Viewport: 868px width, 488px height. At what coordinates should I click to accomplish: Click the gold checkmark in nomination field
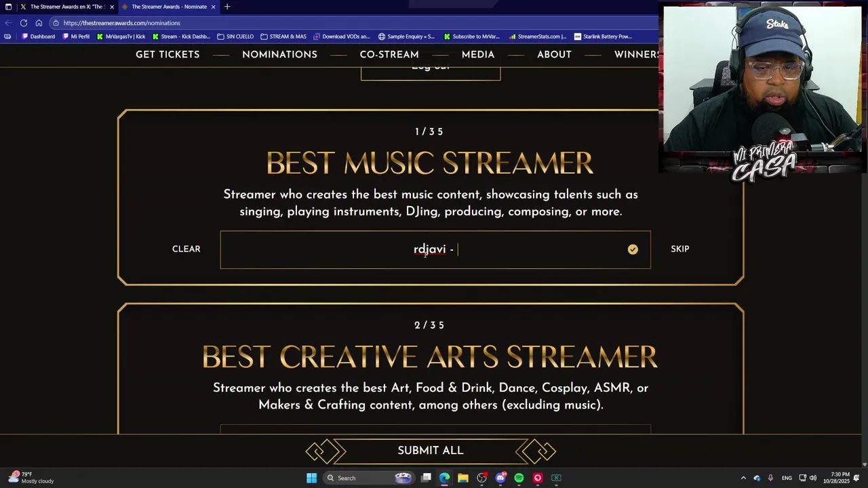click(633, 249)
